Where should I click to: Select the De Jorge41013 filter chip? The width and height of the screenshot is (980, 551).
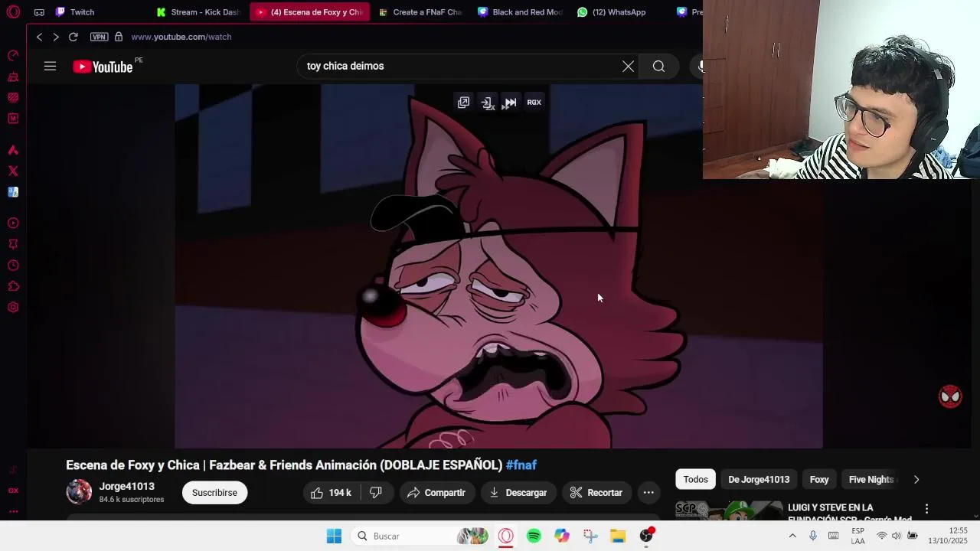[759, 480]
